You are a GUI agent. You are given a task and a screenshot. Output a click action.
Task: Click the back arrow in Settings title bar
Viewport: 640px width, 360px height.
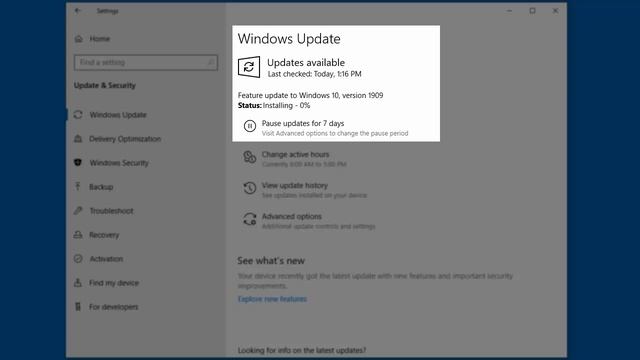[x=78, y=11]
